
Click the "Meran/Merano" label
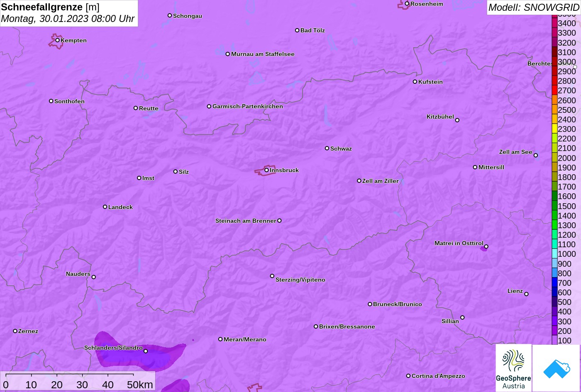245,339
